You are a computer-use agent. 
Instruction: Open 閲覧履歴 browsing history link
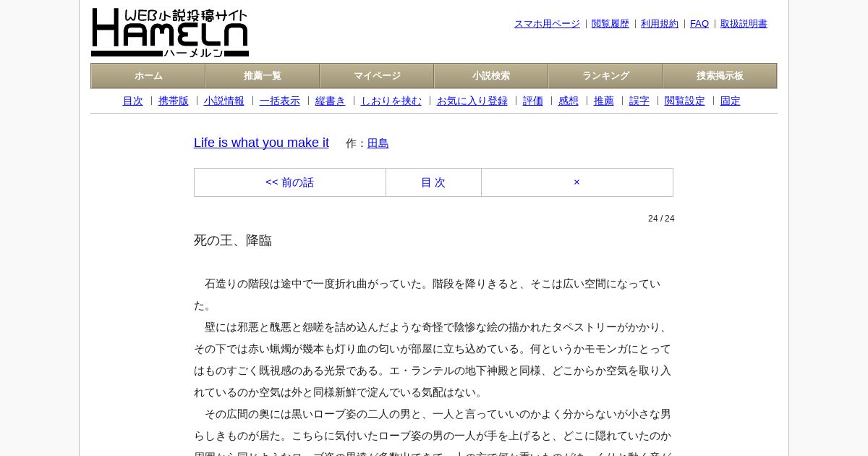610,24
